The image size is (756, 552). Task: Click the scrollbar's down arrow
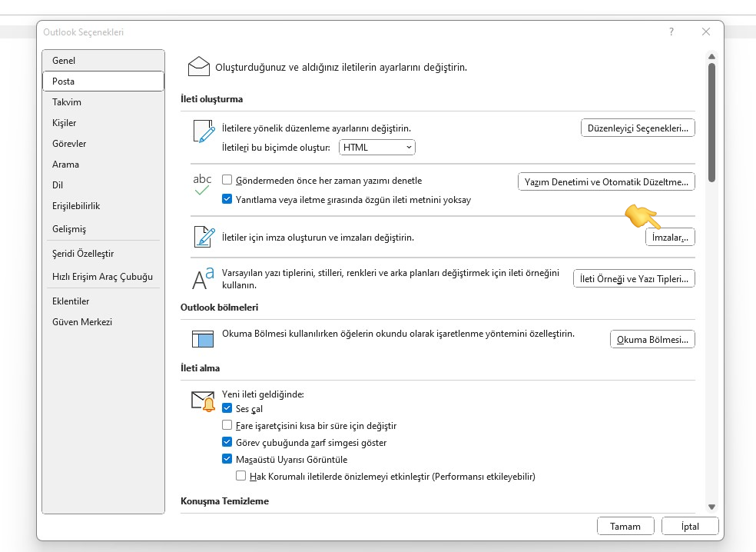(x=711, y=507)
